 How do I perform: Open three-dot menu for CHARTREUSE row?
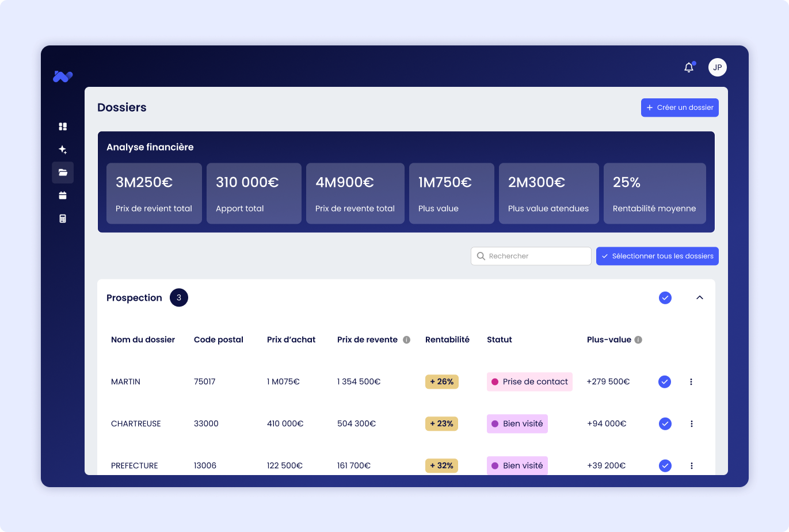(x=691, y=424)
